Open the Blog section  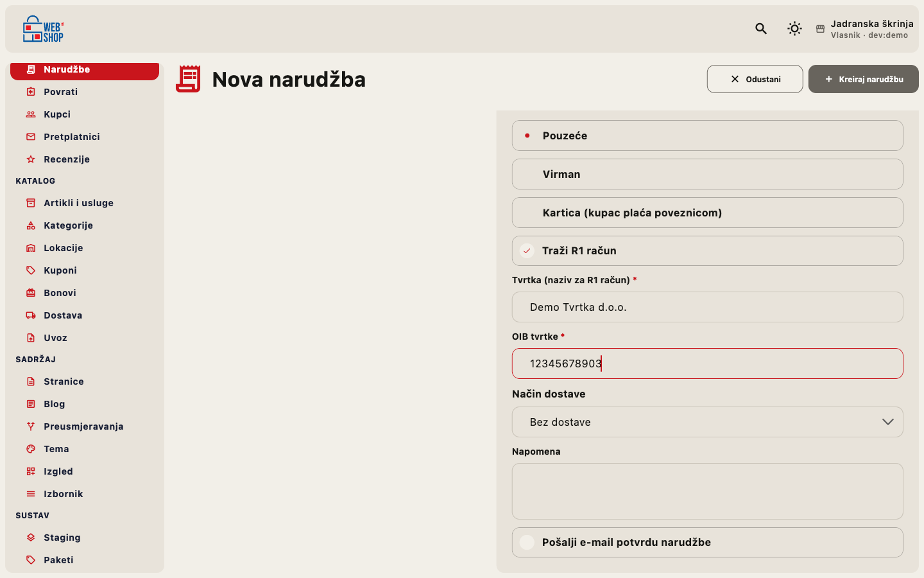(x=85, y=404)
